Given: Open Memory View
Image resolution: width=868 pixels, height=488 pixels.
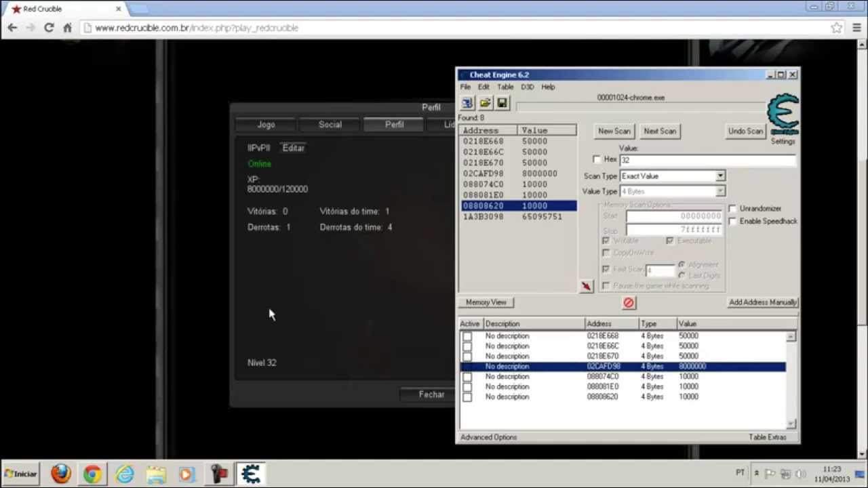Looking at the screenshot, I should click(486, 302).
